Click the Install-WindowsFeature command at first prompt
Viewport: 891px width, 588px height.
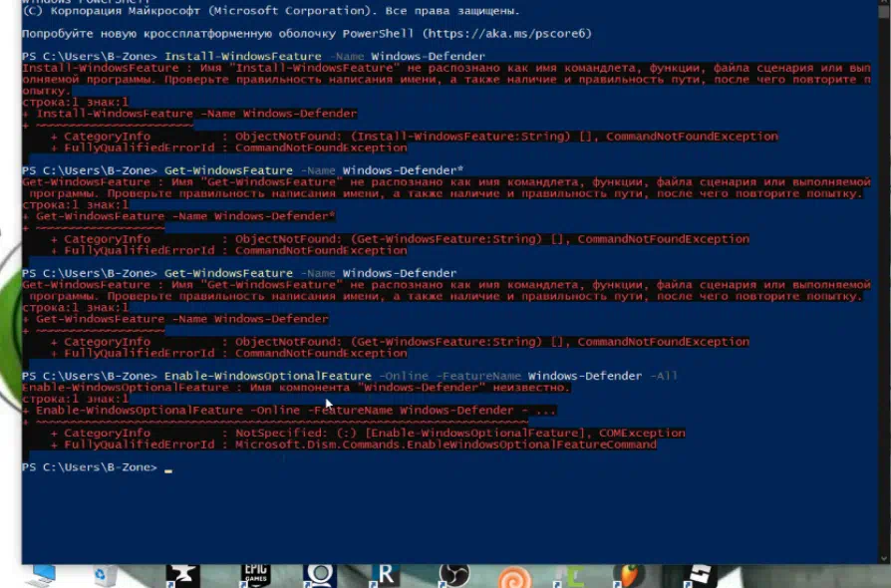(x=242, y=56)
